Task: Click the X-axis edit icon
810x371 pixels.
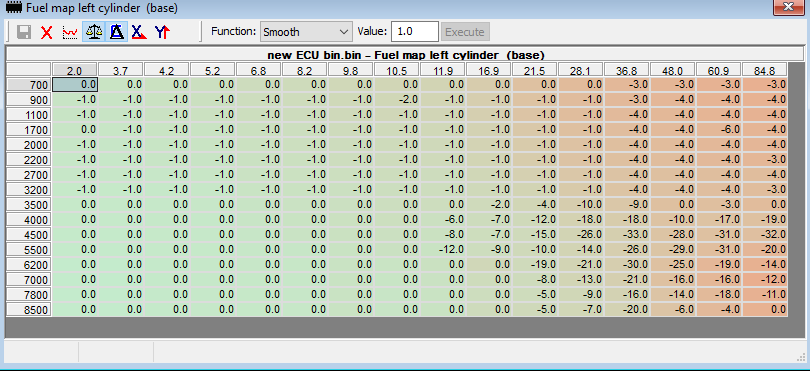Action: (x=139, y=32)
